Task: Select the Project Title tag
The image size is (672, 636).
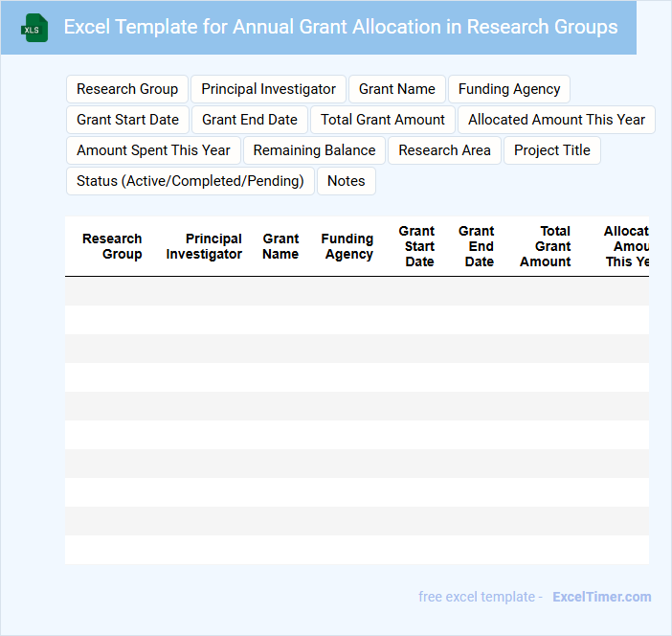Action: [551, 150]
